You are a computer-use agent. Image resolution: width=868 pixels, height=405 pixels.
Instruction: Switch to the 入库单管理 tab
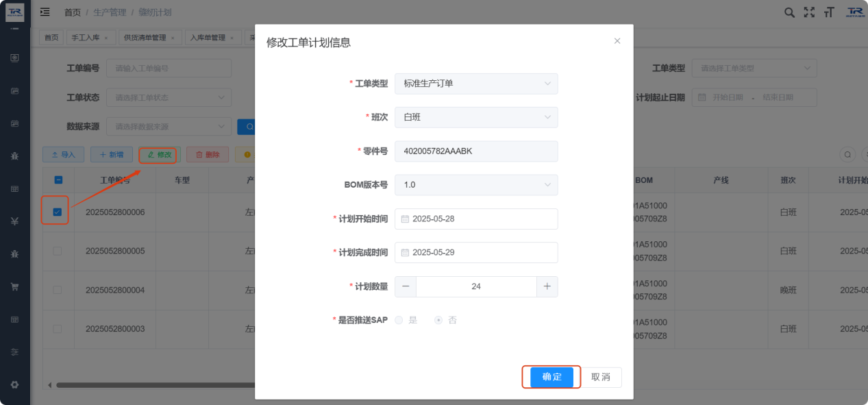tap(212, 38)
